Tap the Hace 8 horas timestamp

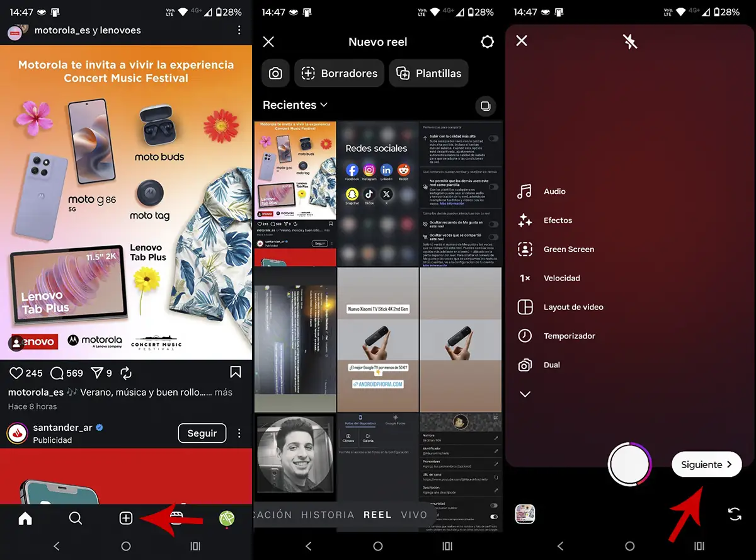point(32,406)
